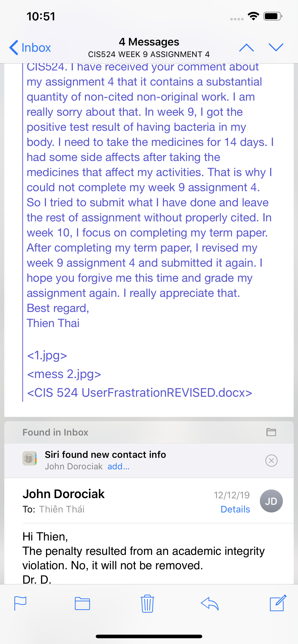Image resolution: width=298 pixels, height=644 pixels.
Task: Compose a new message with pencil icon
Action: tap(278, 603)
